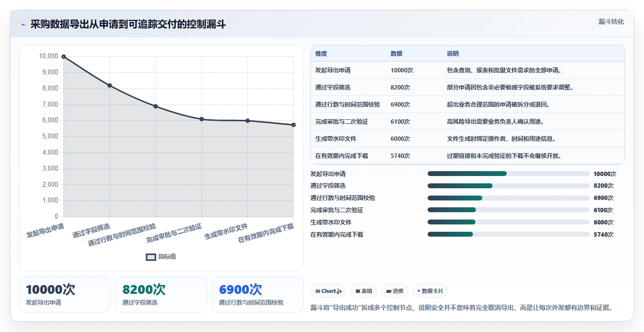
Task: Click the 通过字段筛选 progress bar
Action: (508, 186)
